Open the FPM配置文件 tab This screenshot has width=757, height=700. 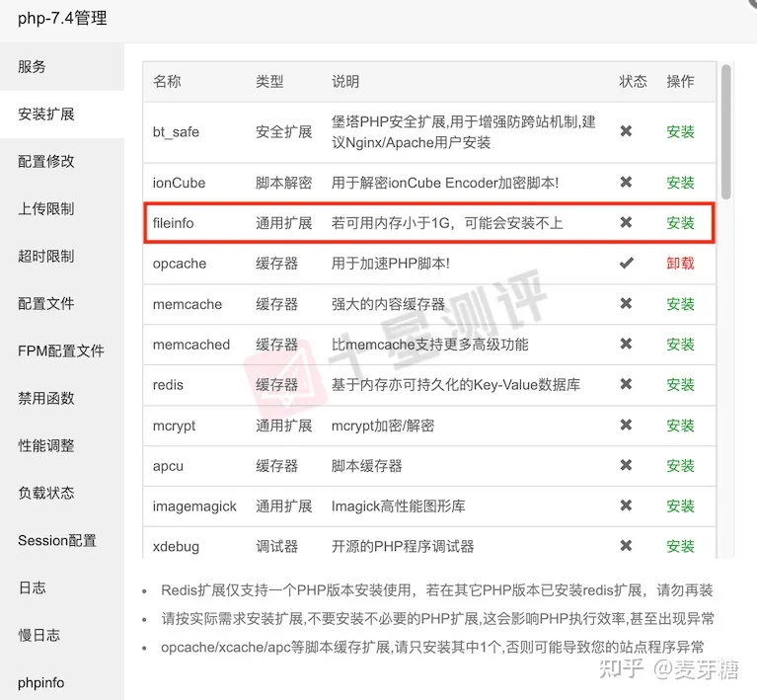pyautogui.click(x=62, y=350)
